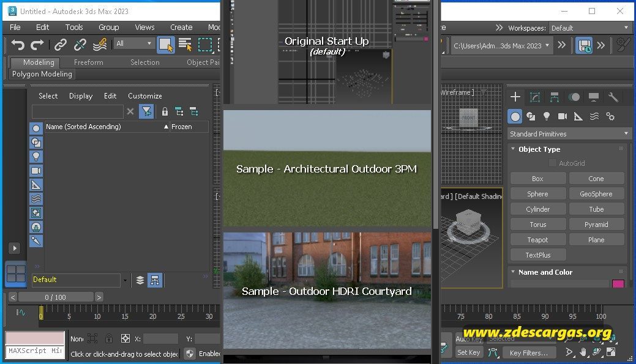Image resolution: width=636 pixels, height=364 pixels.
Task: Select Lights category bulb in command panel
Action: click(547, 117)
